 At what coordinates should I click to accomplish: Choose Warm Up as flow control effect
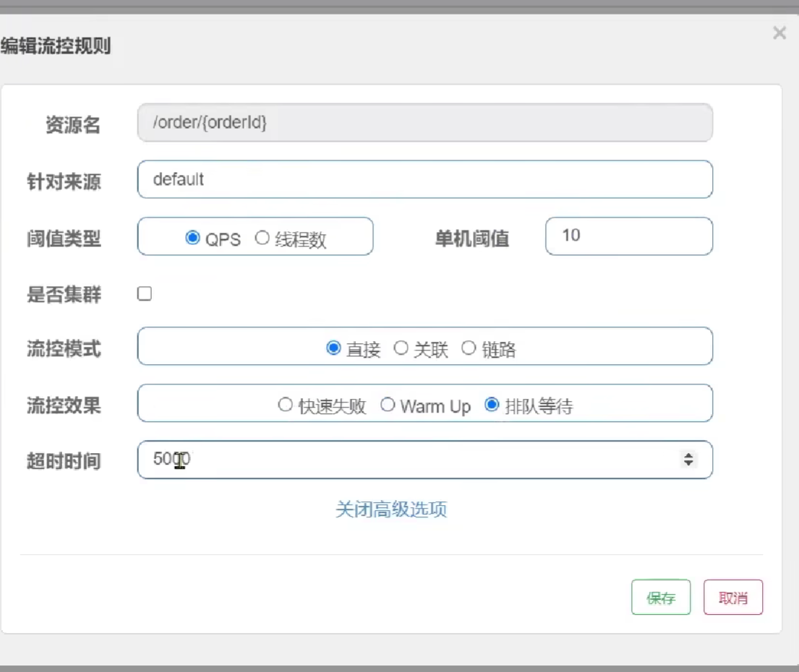click(x=388, y=405)
